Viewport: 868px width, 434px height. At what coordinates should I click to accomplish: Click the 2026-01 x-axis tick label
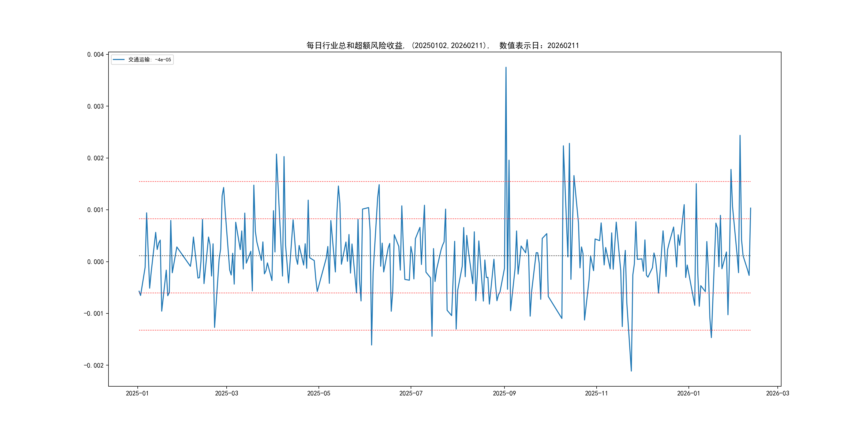(x=689, y=393)
